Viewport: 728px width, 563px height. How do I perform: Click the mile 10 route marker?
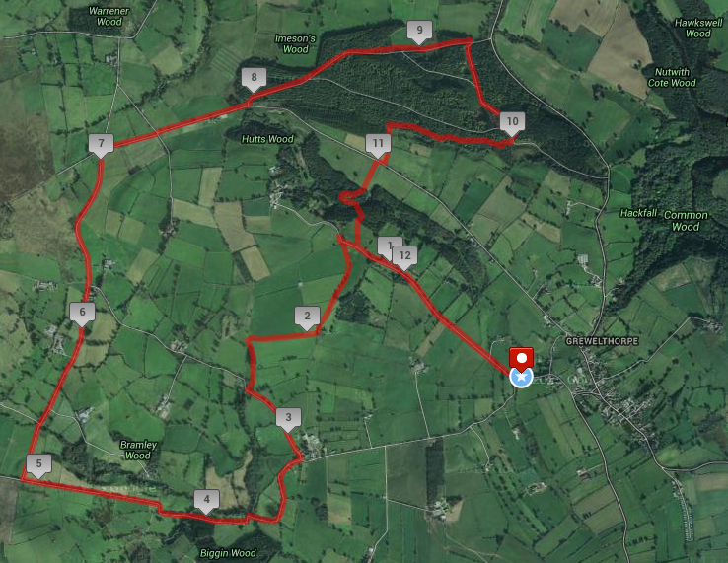click(x=512, y=123)
